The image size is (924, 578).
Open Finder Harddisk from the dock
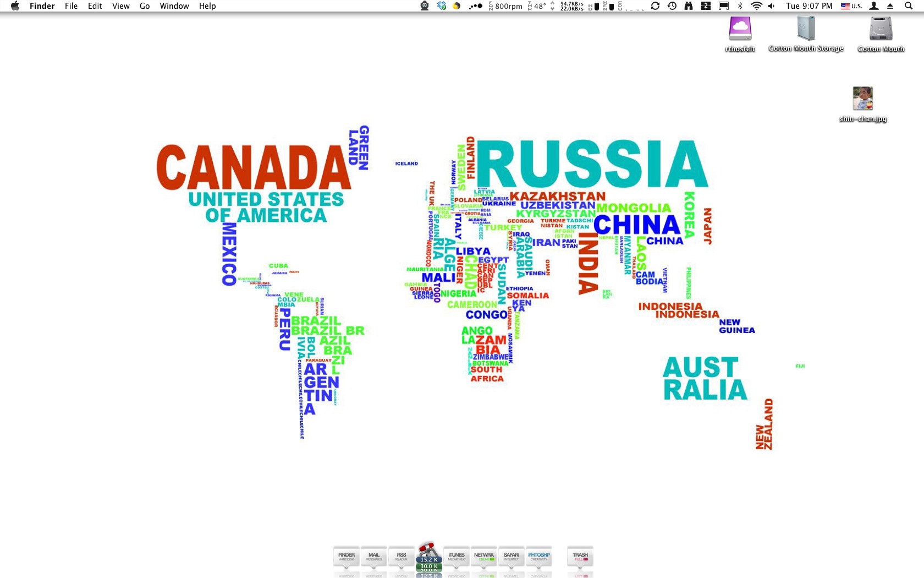pos(346,557)
